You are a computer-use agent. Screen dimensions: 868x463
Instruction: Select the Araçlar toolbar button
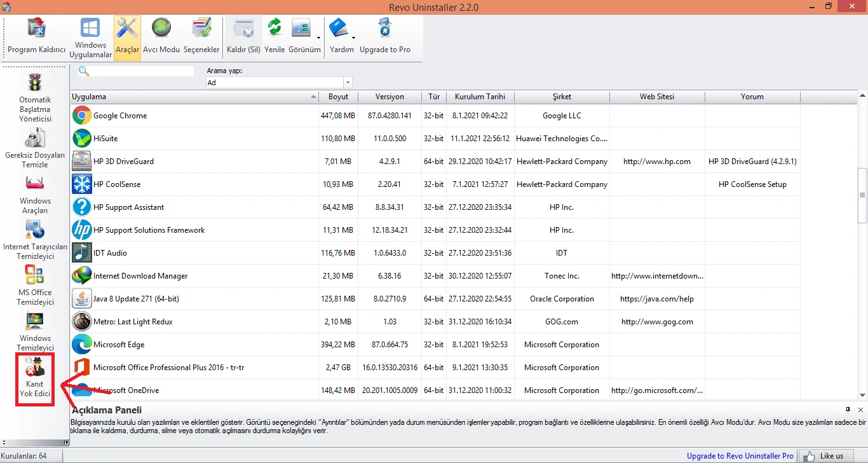(x=128, y=38)
